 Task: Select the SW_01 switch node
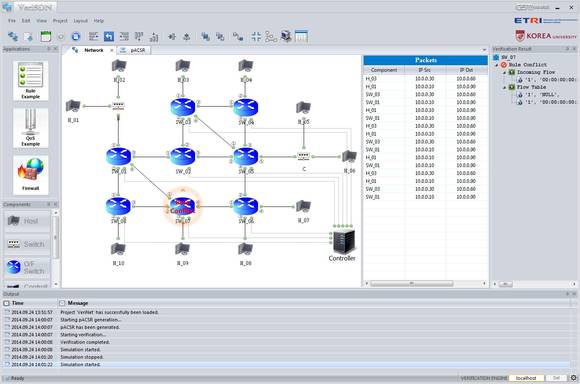coord(118,157)
